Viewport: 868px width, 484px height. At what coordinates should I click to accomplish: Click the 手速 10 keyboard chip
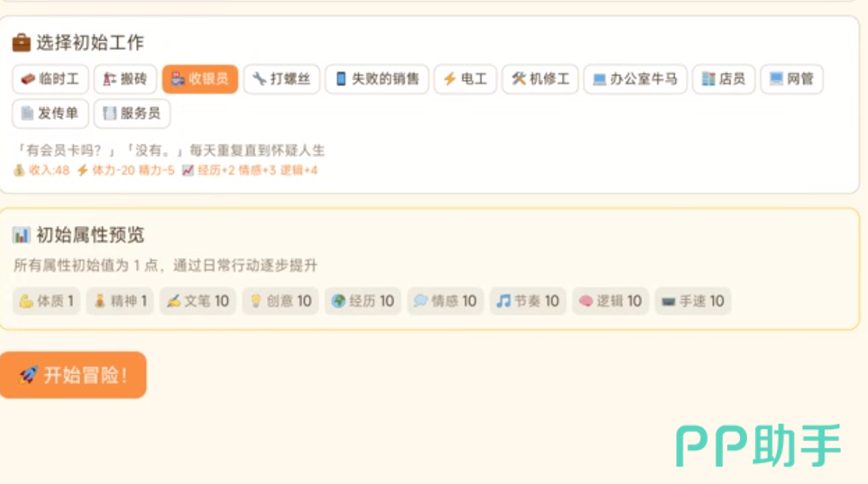pos(693,300)
